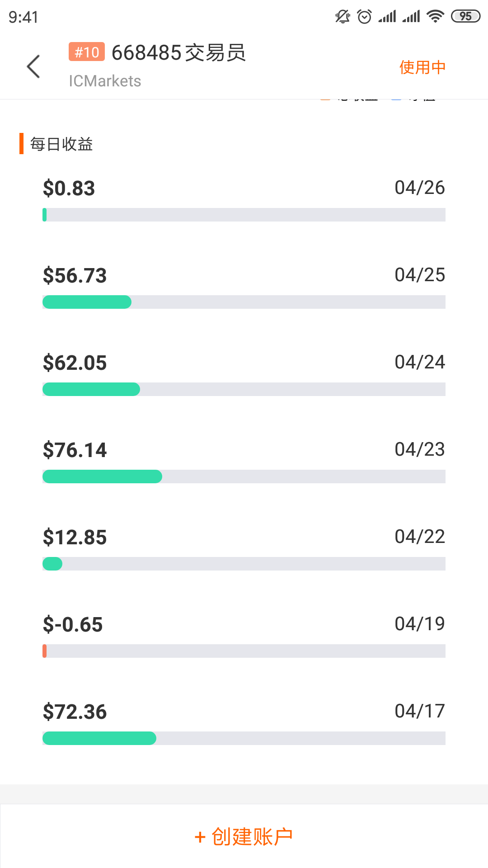The image size is (488, 868).
Task: Tap the #10 rank badge
Action: point(87,52)
